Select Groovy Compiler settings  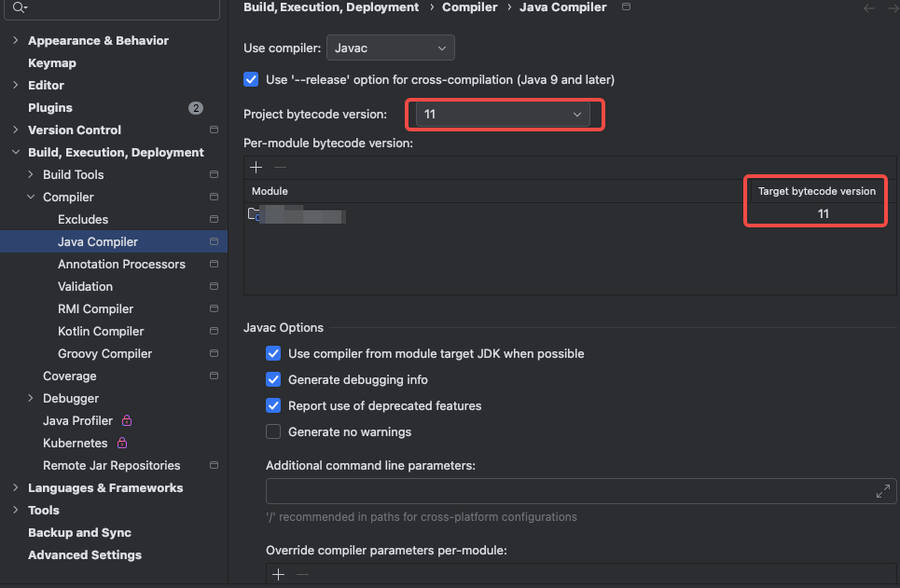pyautogui.click(x=105, y=353)
